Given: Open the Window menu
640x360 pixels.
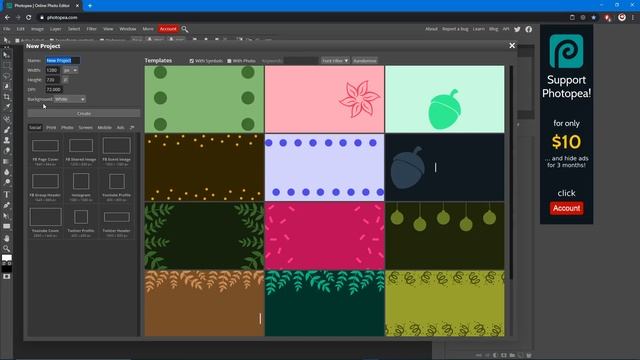Looking at the screenshot, I should pos(128,29).
